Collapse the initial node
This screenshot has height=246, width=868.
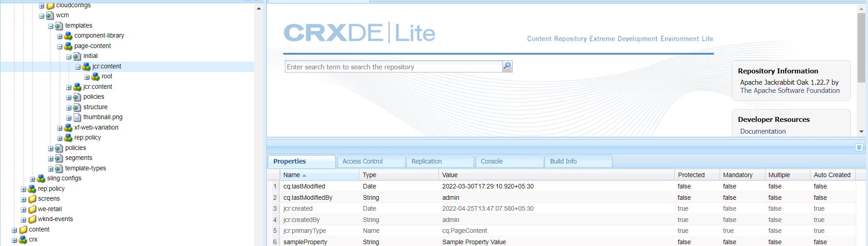click(69, 57)
